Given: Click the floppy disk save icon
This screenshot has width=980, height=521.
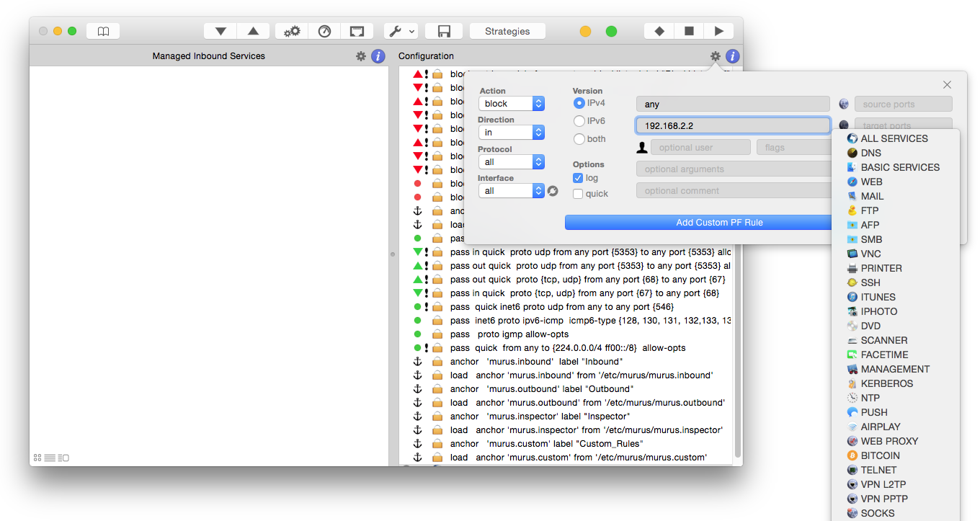Looking at the screenshot, I should [444, 31].
